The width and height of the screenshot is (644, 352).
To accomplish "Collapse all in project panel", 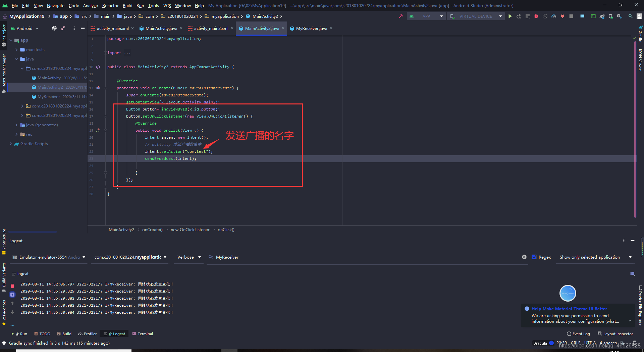I will click(63, 28).
